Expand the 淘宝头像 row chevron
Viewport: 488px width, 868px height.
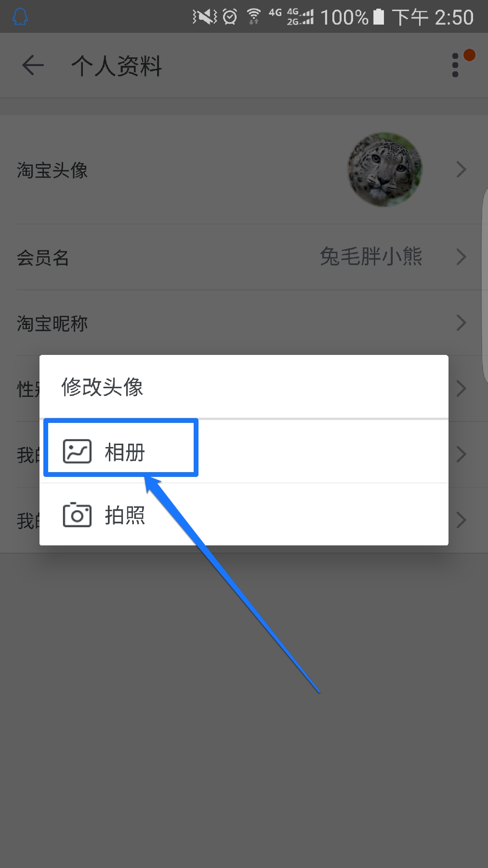pos(461,170)
